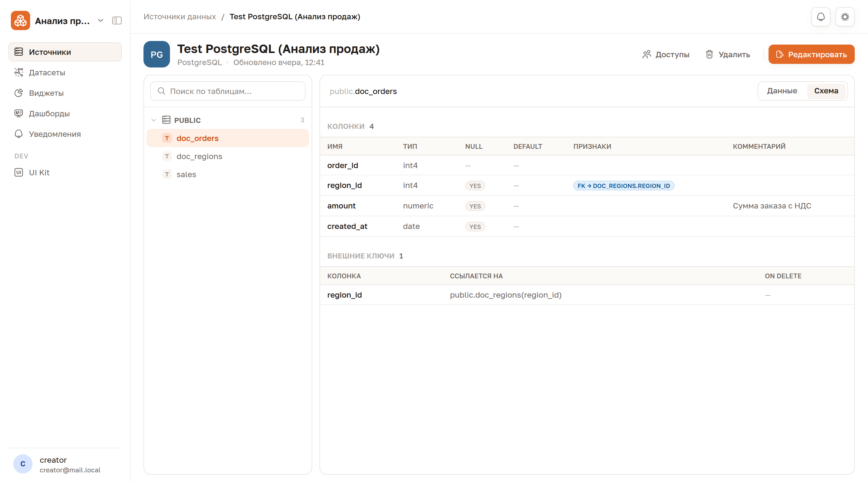Open the project switcher dropdown chevron
Screen dimensions: 868x482
[100, 20]
